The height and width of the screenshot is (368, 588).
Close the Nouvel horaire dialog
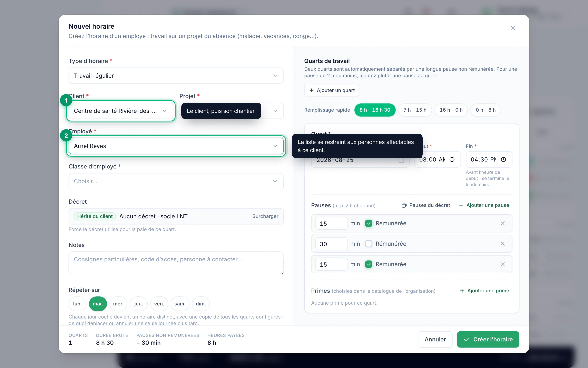click(x=513, y=28)
